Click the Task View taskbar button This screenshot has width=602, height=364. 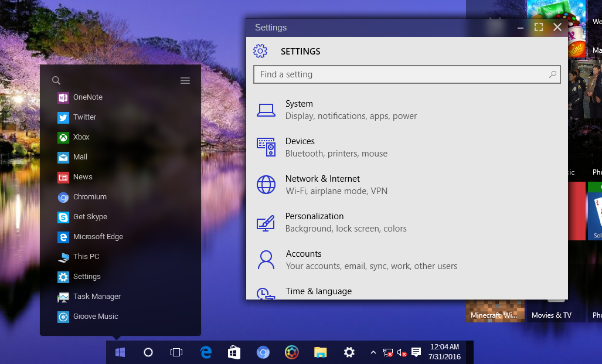tap(176, 352)
